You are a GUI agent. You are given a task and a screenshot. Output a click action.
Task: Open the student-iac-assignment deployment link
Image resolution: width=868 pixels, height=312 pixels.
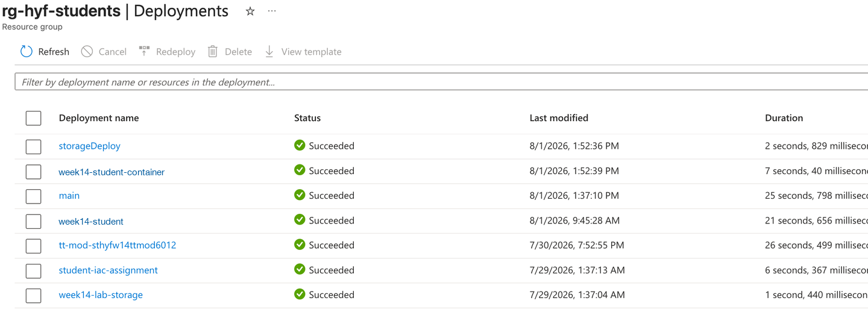click(108, 270)
